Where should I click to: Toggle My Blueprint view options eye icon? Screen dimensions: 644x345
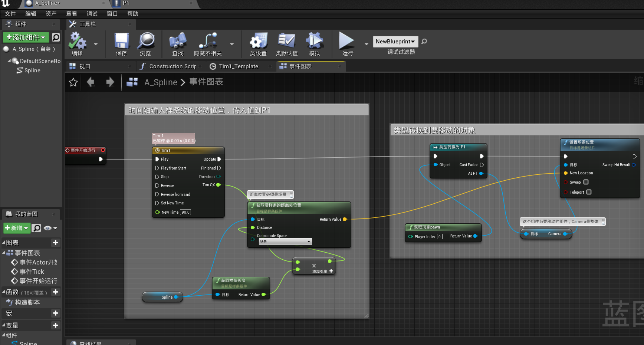tap(48, 228)
